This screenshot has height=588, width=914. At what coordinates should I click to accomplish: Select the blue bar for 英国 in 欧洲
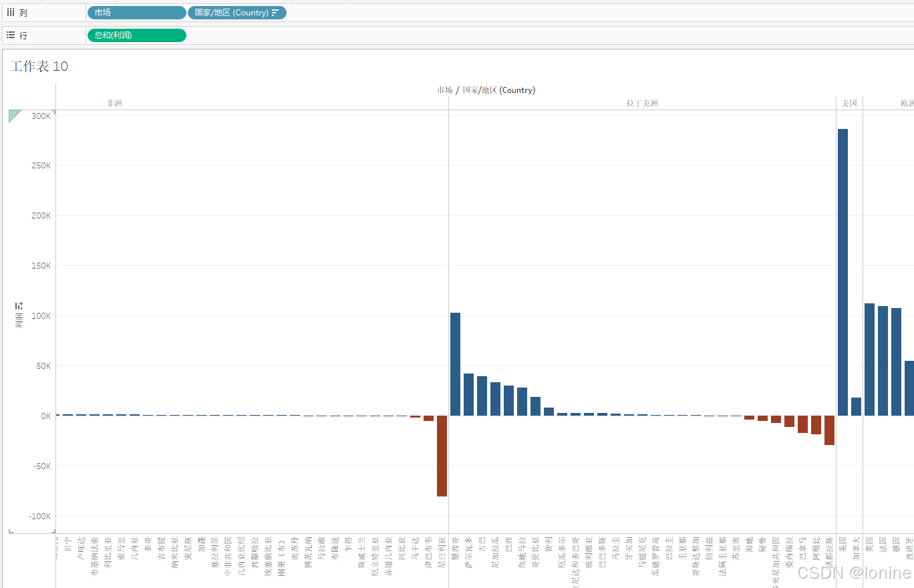pos(869,359)
